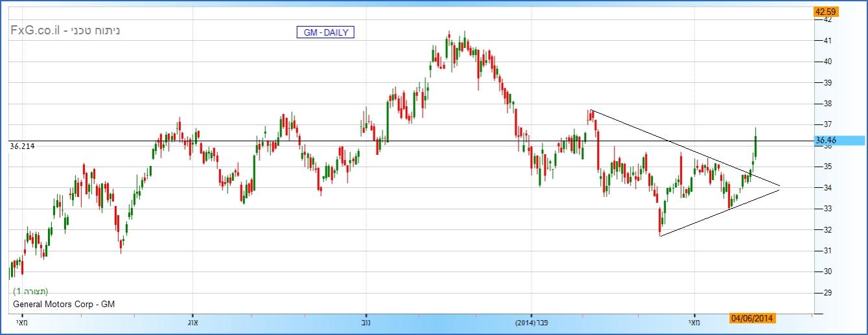This screenshot has width=868, height=335.
Task: Click the אוג month label on time axis
Action: tap(192, 322)
